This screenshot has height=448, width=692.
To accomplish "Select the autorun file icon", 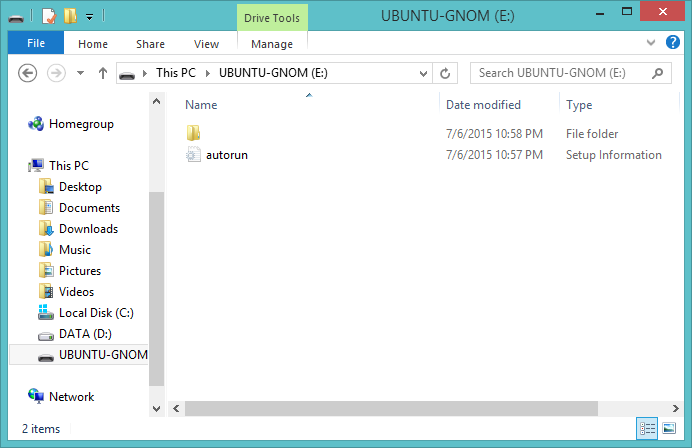I will (193, 154).
